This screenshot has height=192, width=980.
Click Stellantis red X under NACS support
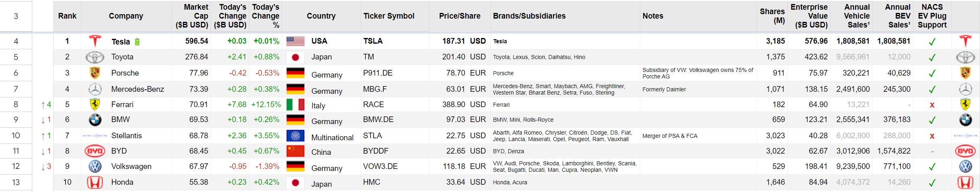point(932,136)
